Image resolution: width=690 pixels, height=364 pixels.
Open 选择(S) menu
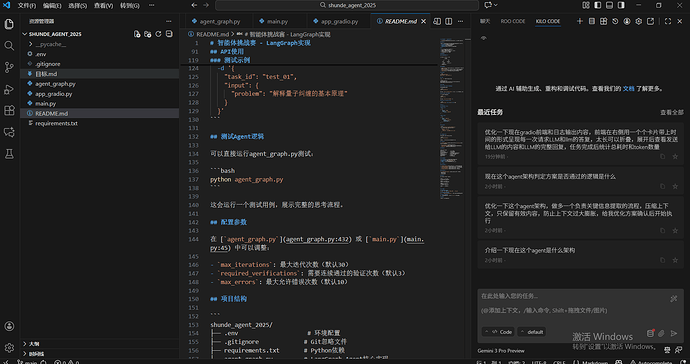(x=77, y=5)
